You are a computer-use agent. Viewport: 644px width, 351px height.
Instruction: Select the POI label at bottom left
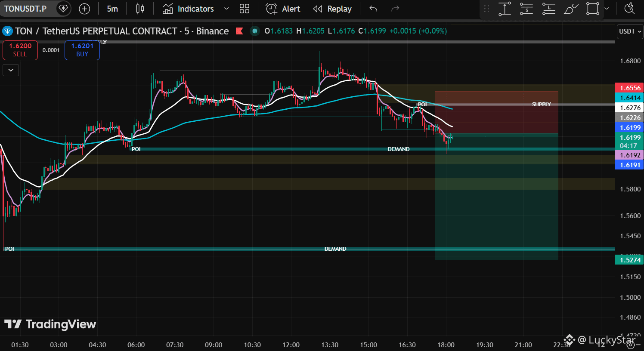click(x=9, y=249)
